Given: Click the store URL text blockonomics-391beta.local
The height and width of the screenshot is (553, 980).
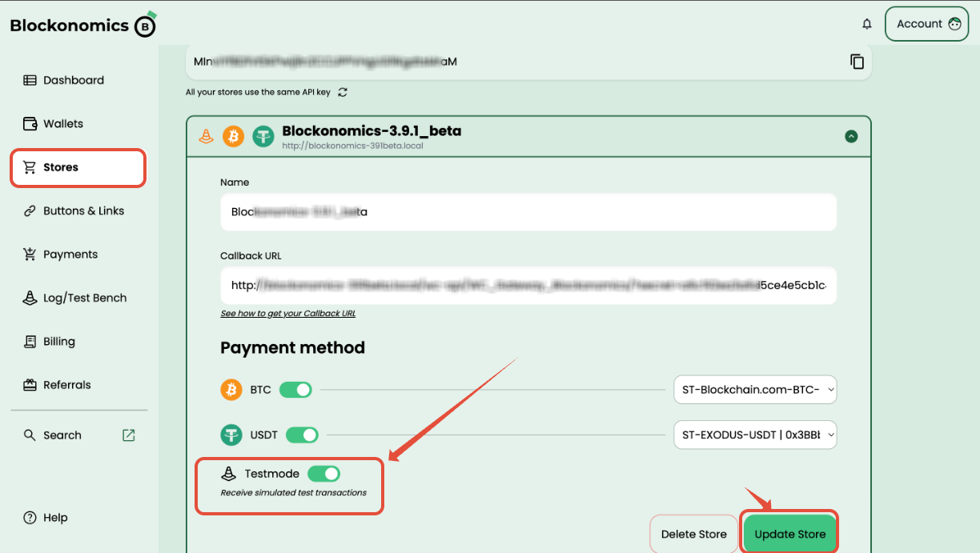Looking at the screenshot, I should coord(353,146).
